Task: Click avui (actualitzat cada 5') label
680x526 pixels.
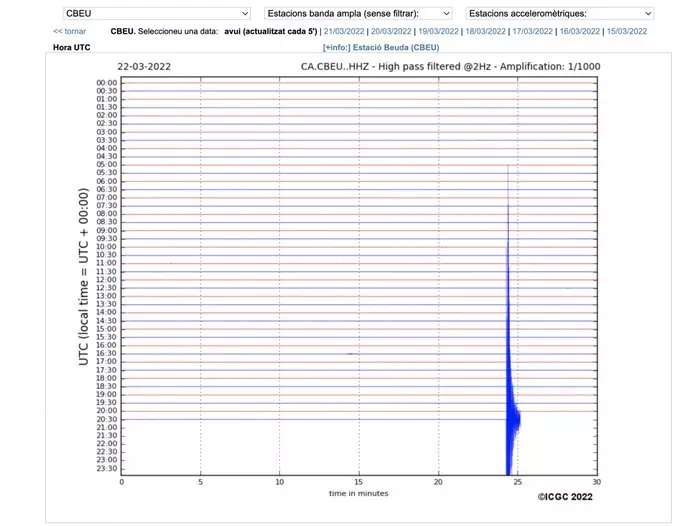Action: pos(272,31)
